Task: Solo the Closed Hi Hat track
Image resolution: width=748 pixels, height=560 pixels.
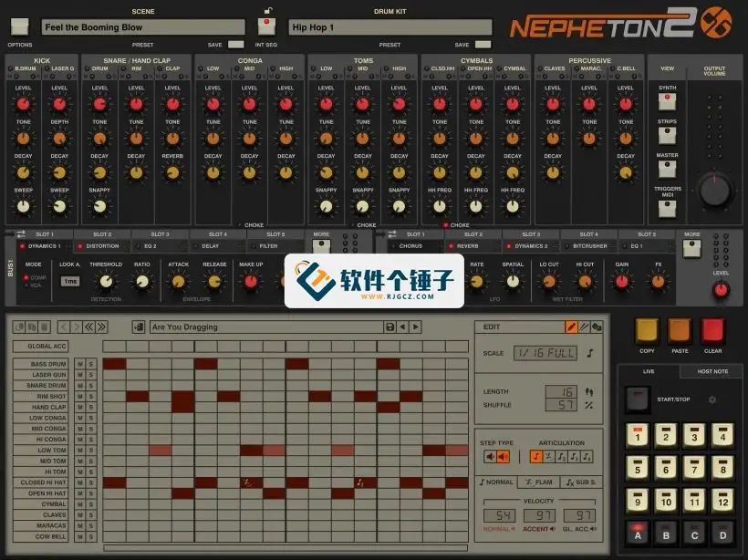Action: (91, 482)
